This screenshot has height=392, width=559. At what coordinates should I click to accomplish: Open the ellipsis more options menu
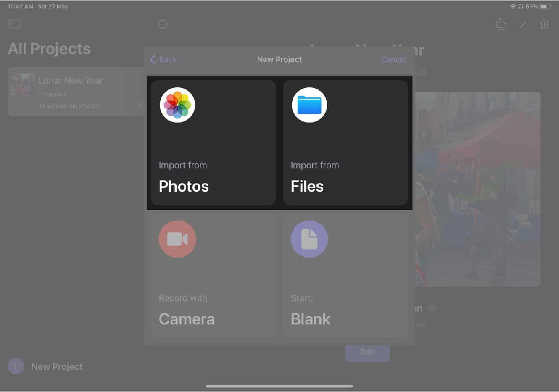pos(163,24)
